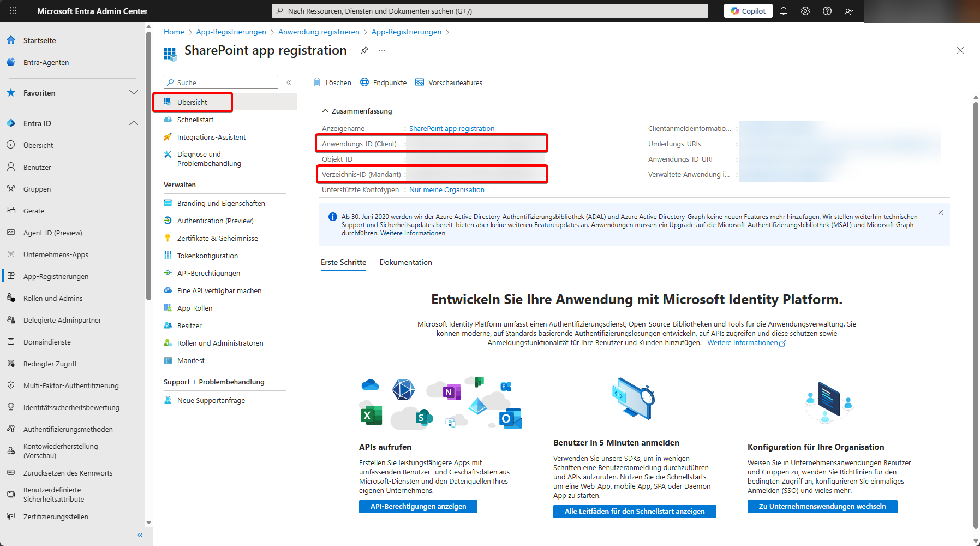The height and width of the screenshot is (546, 980).
Task: Open Endpunkte from the toolbar
Action: [x=384, y=82]
